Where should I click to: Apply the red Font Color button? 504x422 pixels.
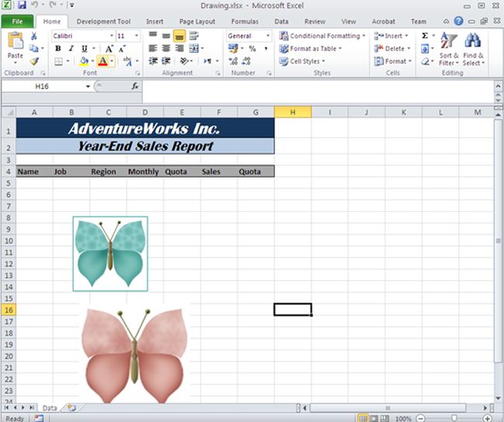pyautogui.click(x=102, y=61)
